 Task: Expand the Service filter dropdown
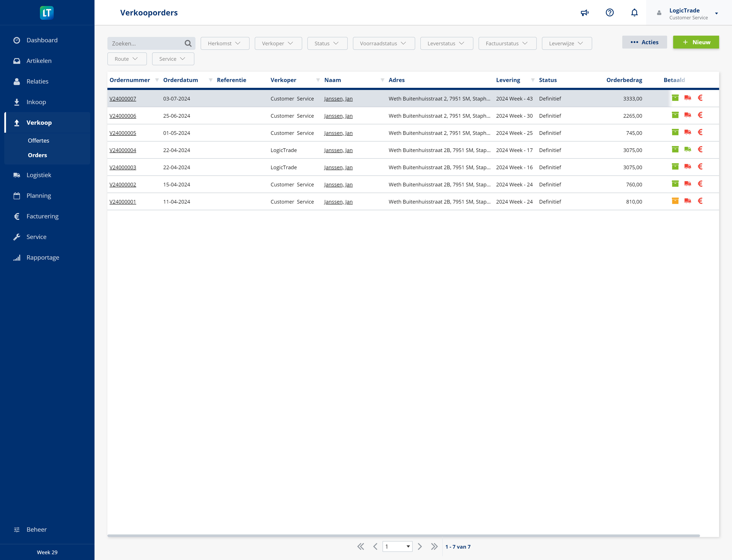pos(173,59)
